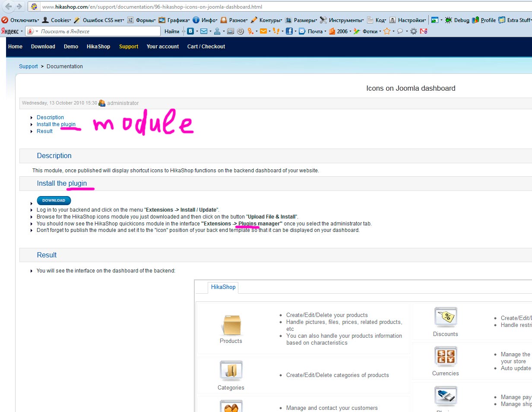Click the 'Icons on Joomla dashboard' title
The width and height of the screenshot is (532, 412).
(411, 88)
